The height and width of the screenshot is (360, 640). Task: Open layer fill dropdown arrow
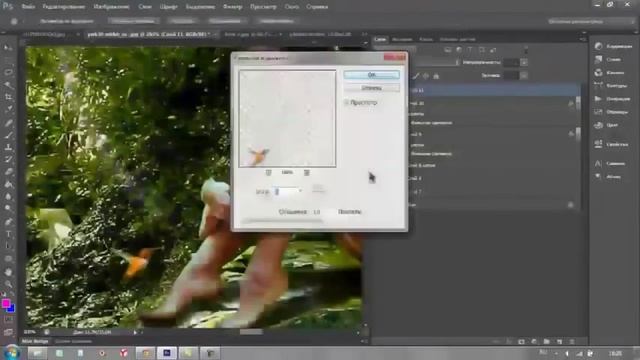pyautogui.click(x=524, y=76)
